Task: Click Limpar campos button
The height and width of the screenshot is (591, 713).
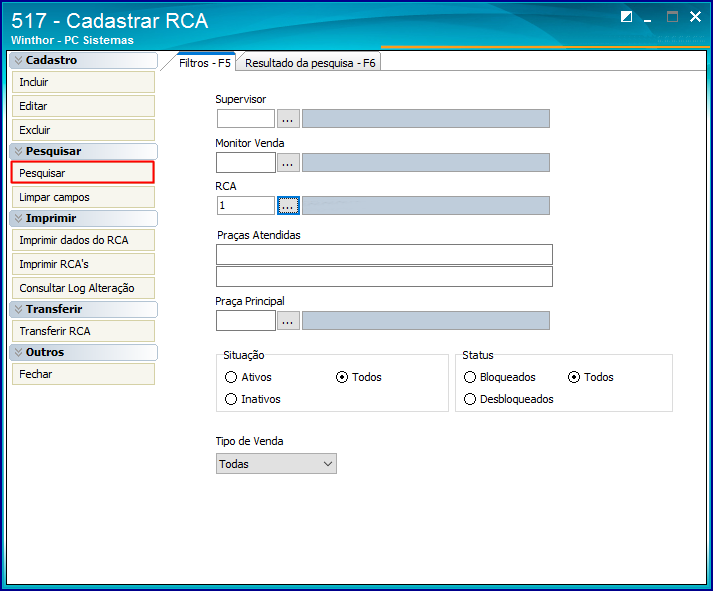Action: [83, 197]
